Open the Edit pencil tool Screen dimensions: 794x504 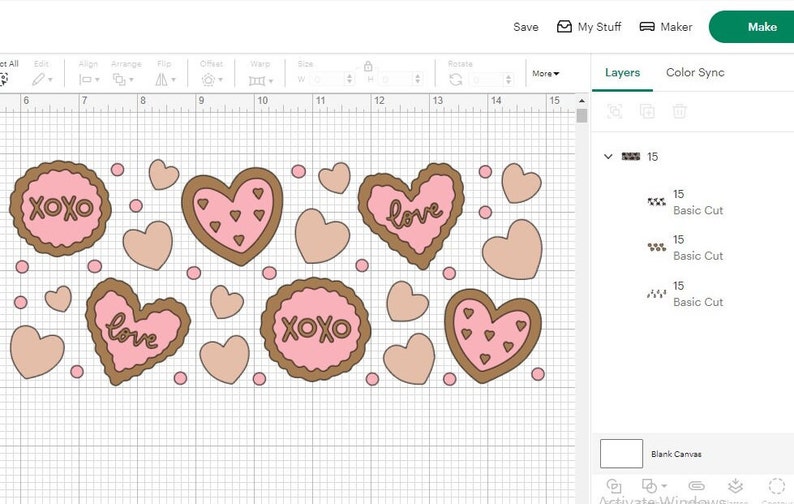[38, 80]
